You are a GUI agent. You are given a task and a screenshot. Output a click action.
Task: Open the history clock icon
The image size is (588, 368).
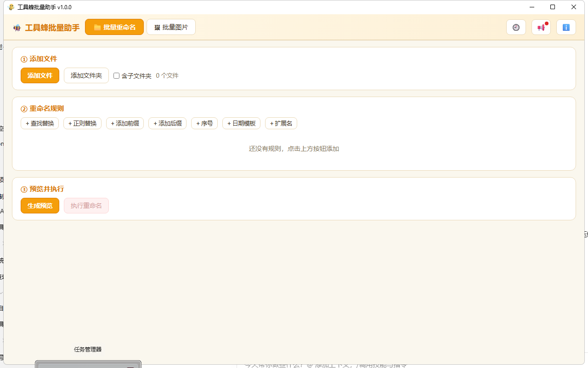coord(516,27)
